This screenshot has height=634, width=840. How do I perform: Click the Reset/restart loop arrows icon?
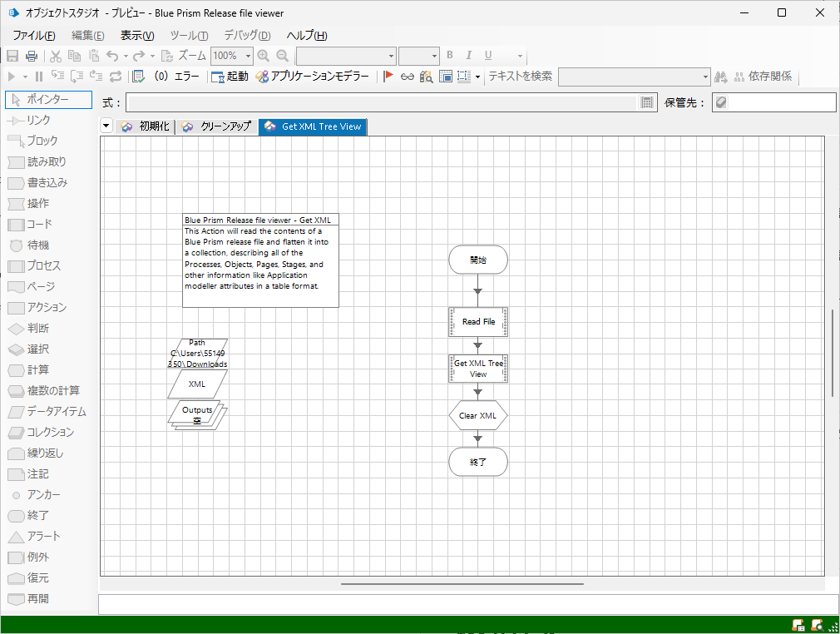pos(116,77)
